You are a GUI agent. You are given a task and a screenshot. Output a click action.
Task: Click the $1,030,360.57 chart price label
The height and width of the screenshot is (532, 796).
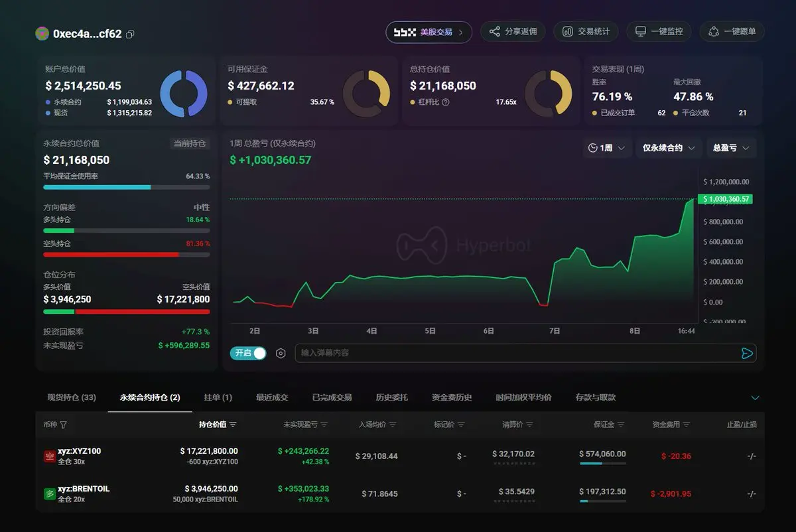pos(724,199)
